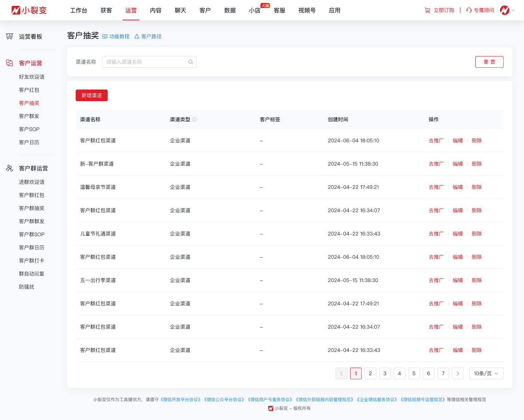524x420 pixels.
Task: Open 《微信商户号服务协议》 link
Action: (x=270, y=400)
